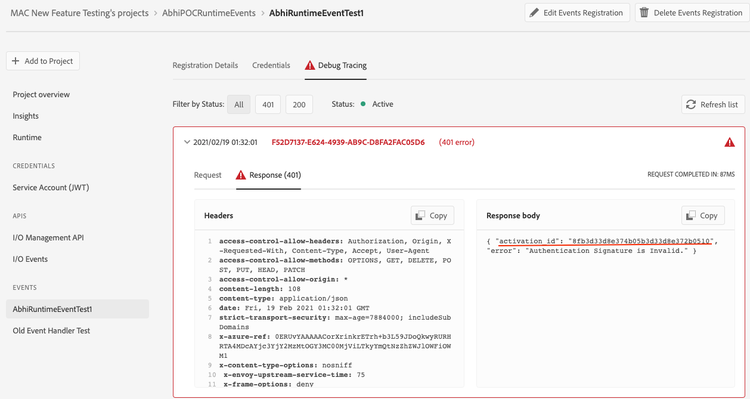
Task: Click the Add to Project button
Action: 43,61
